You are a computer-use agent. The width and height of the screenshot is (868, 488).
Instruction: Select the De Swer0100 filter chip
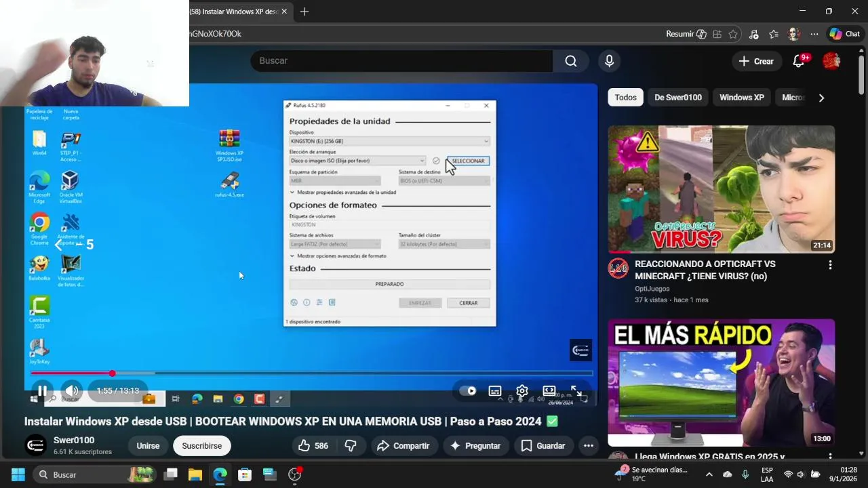click(677, 98)
